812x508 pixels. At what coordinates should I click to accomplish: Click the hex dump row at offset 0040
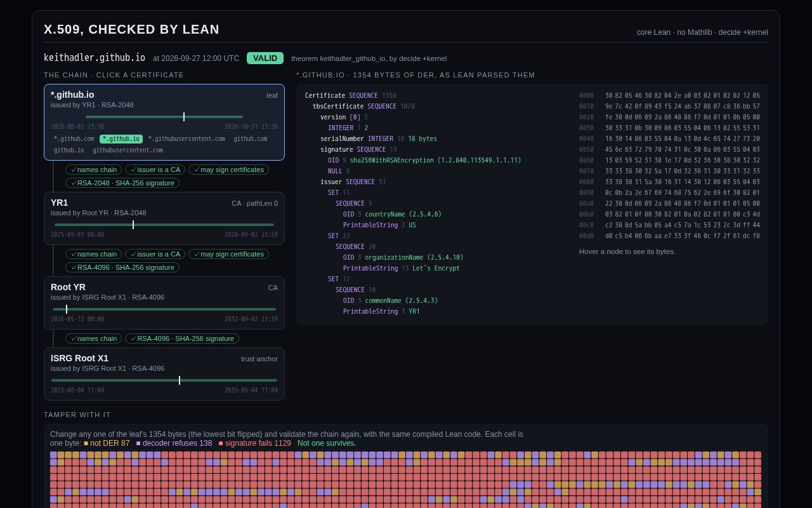pos(669,139)
